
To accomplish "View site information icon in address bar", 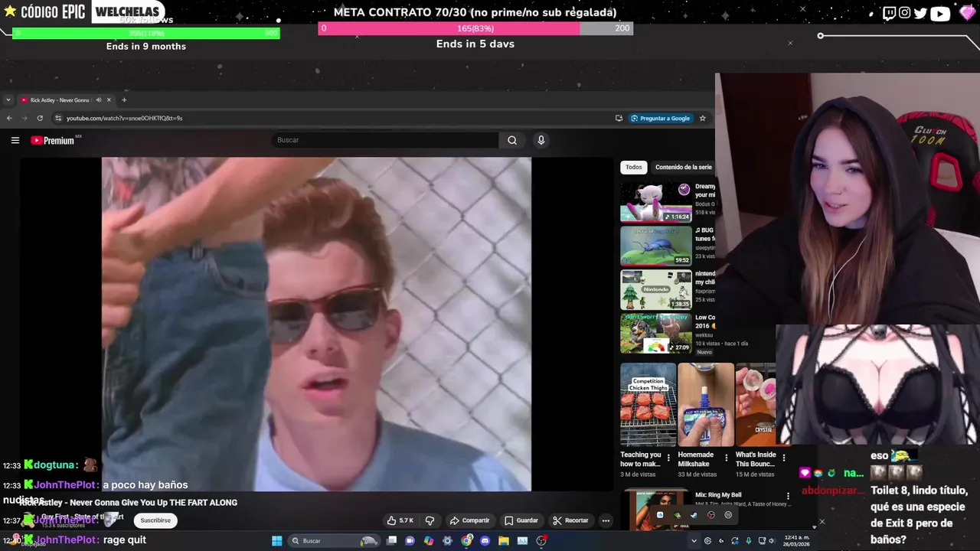I will (x=57, y=118).
